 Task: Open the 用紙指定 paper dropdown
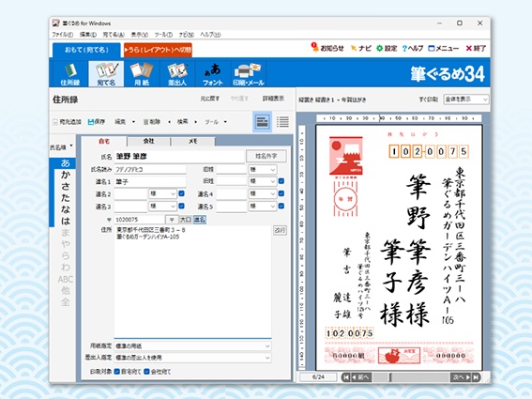point(192,346)
